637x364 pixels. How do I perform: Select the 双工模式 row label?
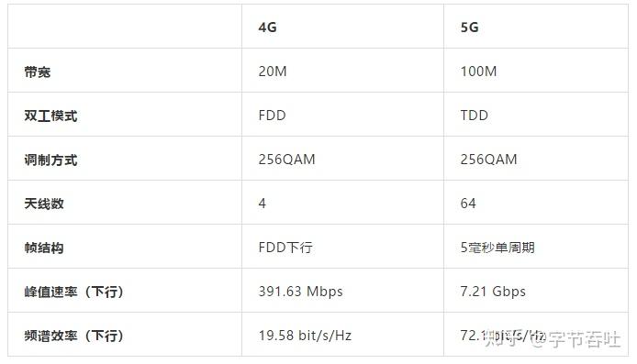tap(50, 116)
